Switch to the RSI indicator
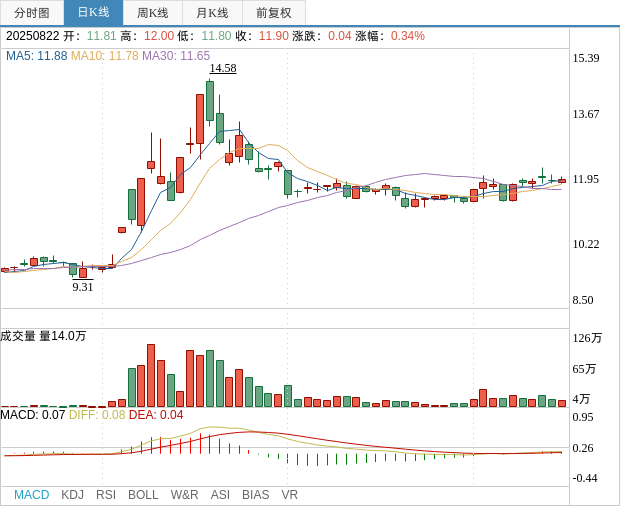 tap(106, 495)
